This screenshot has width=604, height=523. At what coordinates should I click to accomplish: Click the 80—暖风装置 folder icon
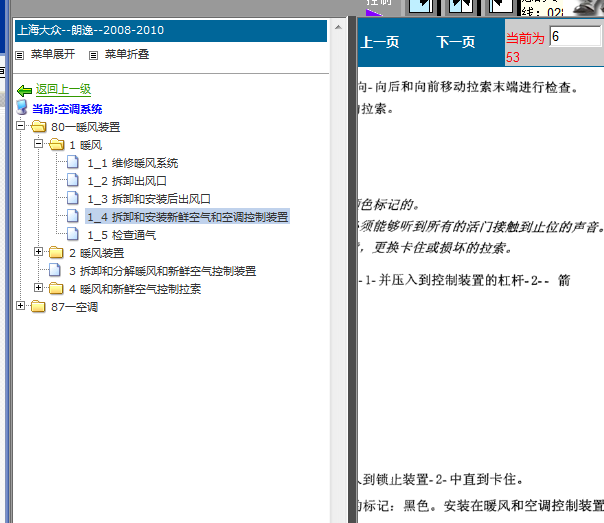click(39, 126)
